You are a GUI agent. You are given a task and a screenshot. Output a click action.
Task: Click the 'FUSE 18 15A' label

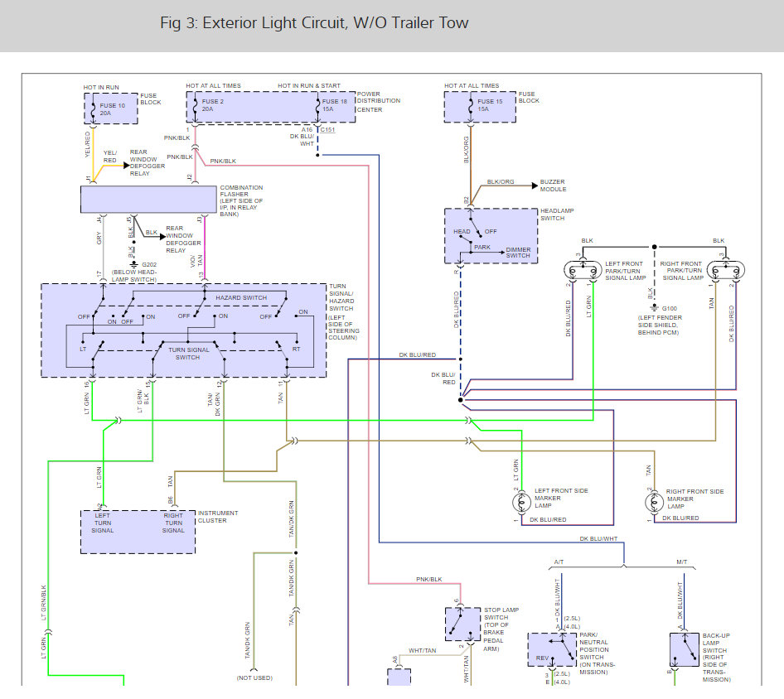(335, 105)
